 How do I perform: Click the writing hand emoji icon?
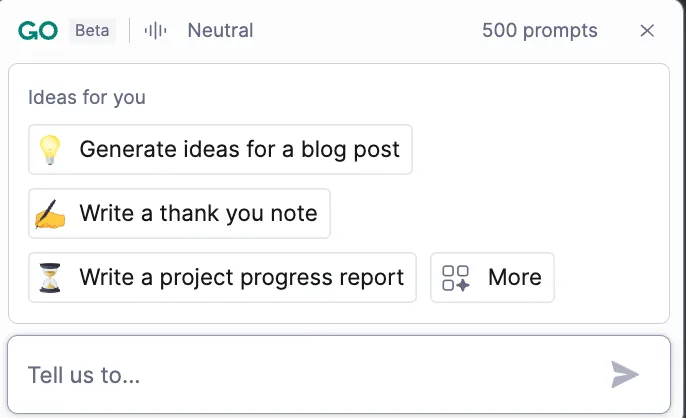[x=50, y=214]
